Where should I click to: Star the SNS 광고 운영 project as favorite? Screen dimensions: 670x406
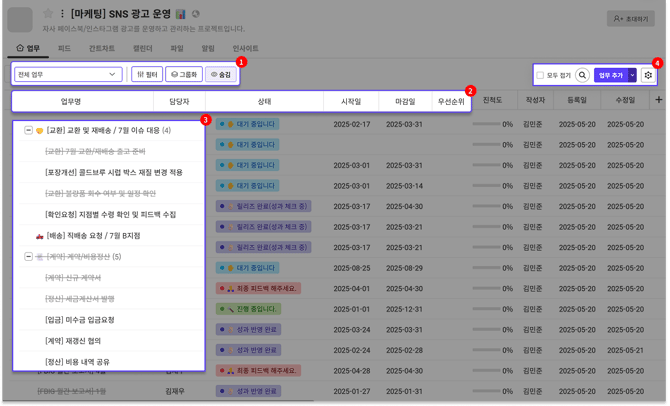click(48, 14)
